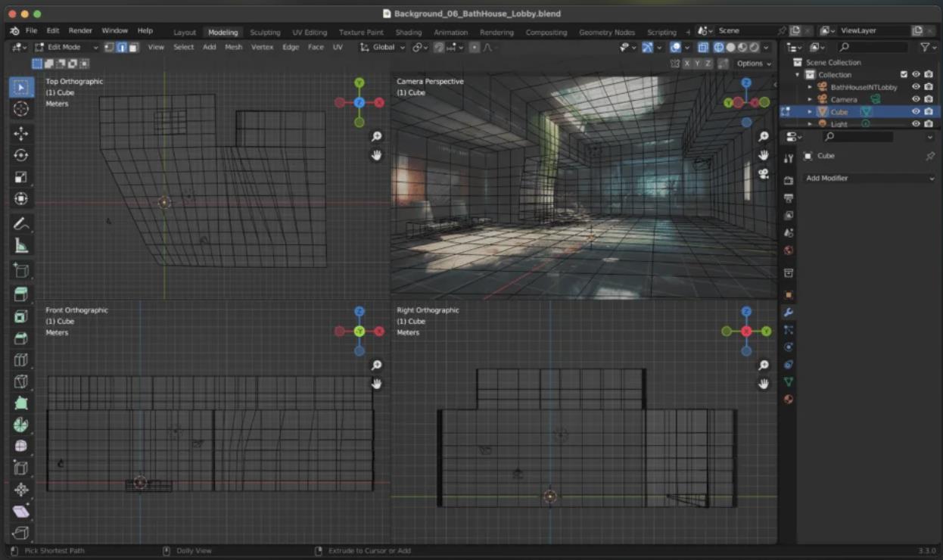This screenshot has height=560, width=943.
Task: Enable face select mode
Action: 133,47
